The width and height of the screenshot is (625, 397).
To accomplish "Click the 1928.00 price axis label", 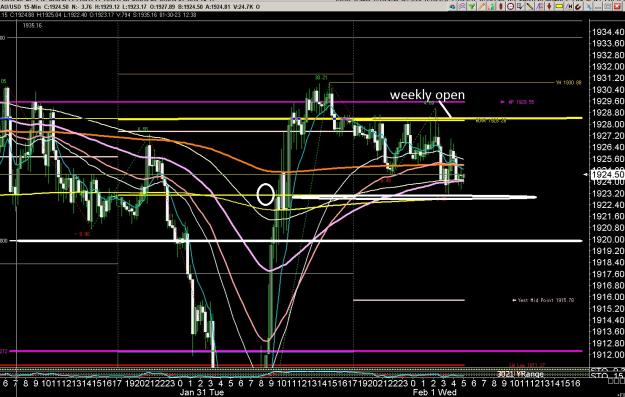I will tap(608, 124).
